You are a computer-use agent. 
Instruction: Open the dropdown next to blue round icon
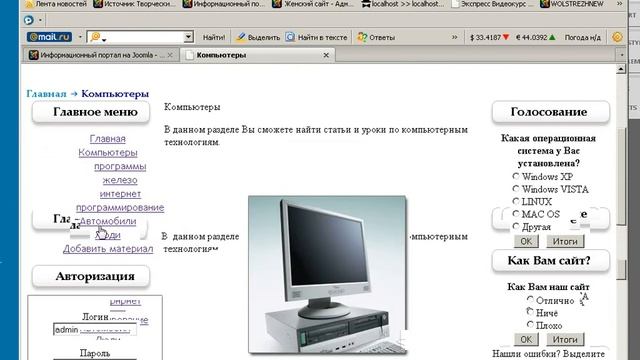[40, 20]
